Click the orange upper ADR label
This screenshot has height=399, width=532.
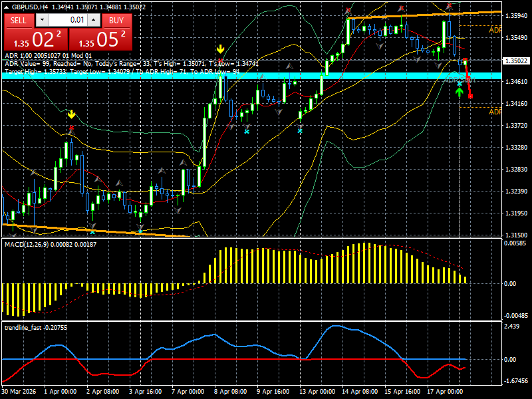click(x=495, y=30)
